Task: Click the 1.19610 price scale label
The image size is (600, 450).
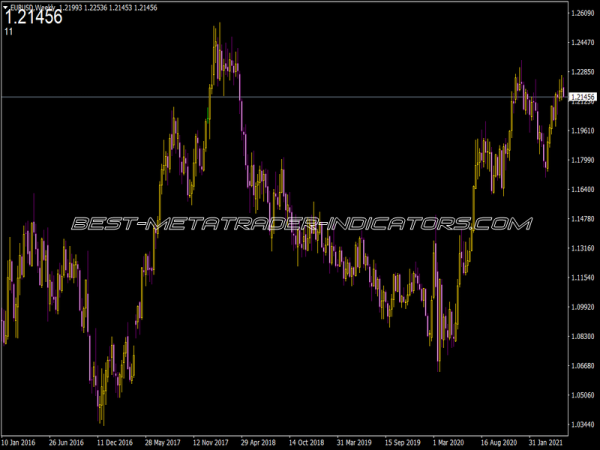Action: (583, 130)
